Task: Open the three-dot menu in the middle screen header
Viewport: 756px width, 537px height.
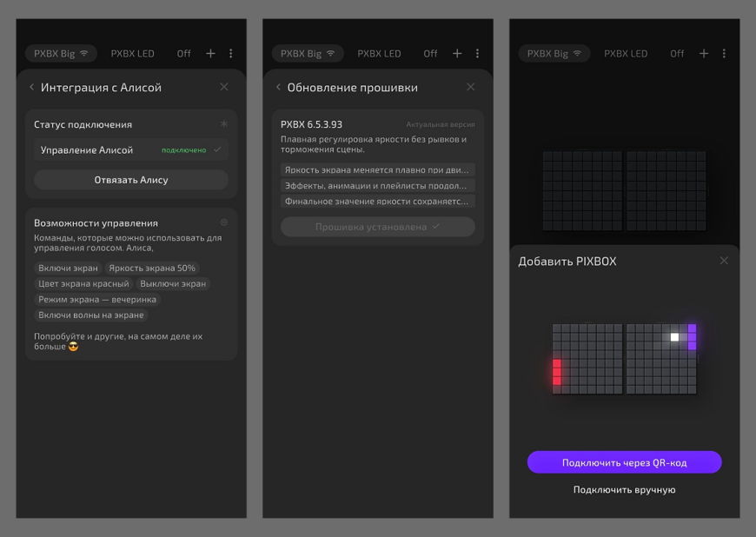Action: point(477,54)
